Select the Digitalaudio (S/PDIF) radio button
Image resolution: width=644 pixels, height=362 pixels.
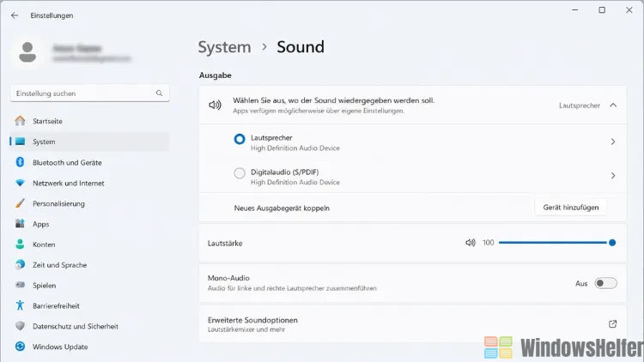[240, 173]
